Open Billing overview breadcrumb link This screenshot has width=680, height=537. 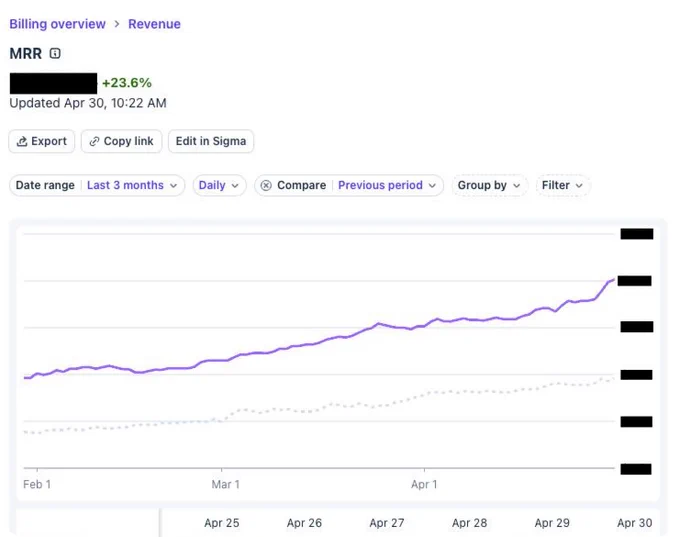point(57,24)
